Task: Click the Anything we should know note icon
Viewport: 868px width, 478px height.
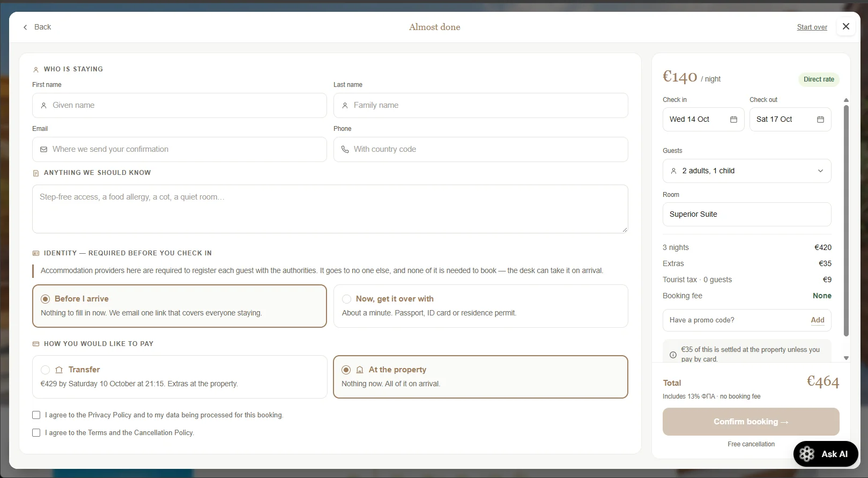Action: [x=36, y=173]
